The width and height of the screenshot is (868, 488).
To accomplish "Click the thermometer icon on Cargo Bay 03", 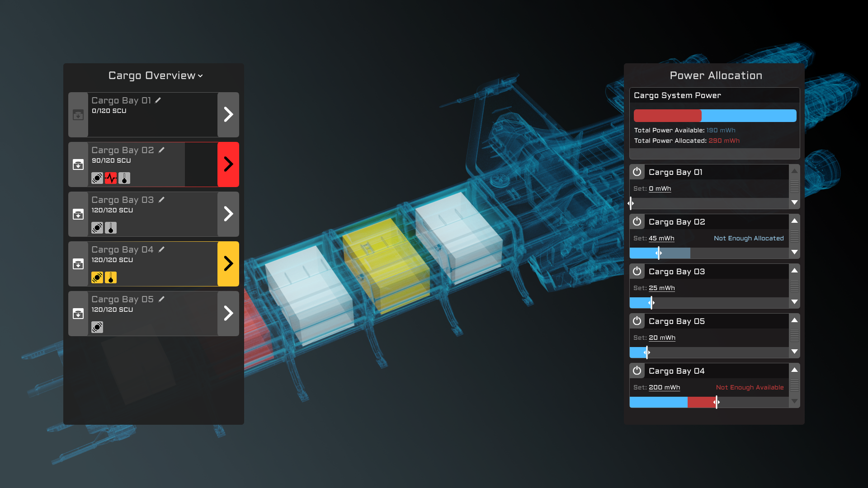I will click(111, 228).
